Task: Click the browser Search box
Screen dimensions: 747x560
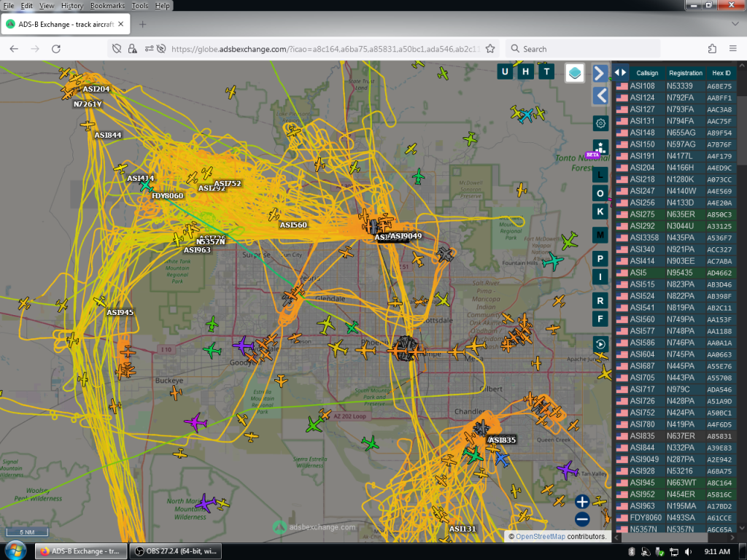Action: (x=583, y=49)
